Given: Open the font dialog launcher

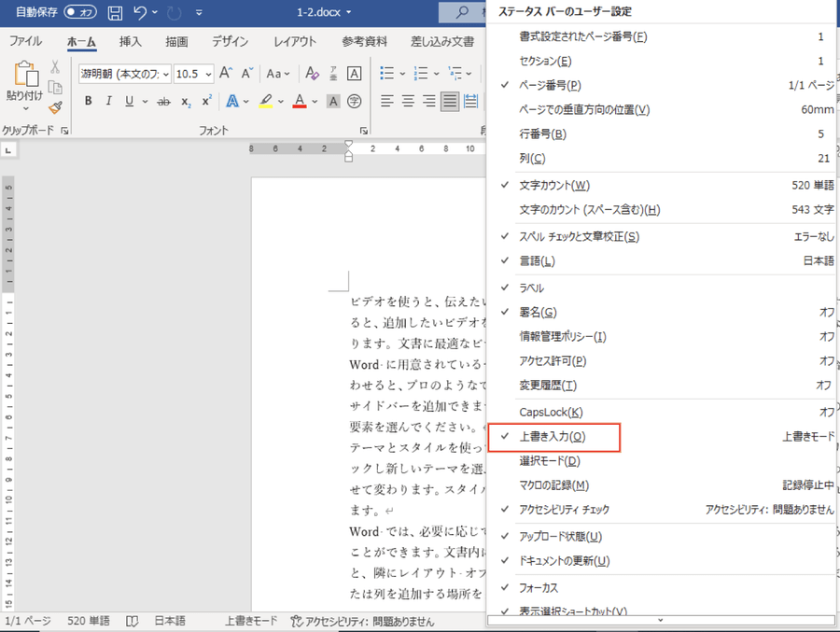Looking at the screenshot, I should coord(364,131).
